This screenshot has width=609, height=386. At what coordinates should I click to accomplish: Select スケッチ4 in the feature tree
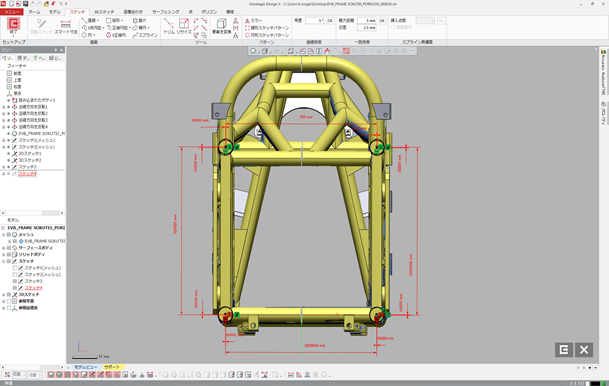[27, 174]
